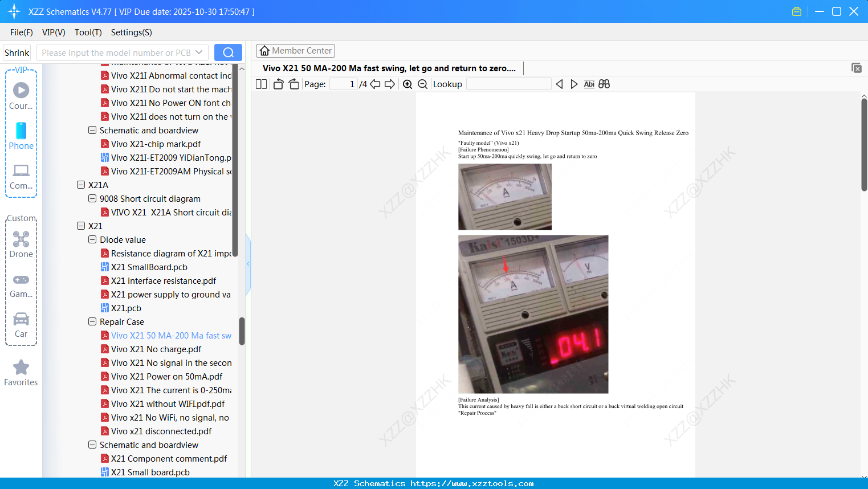Image resolution: width=868 pixels, height=489 pixels.
Task: Click the Page number field
Action: click(344, 84)
